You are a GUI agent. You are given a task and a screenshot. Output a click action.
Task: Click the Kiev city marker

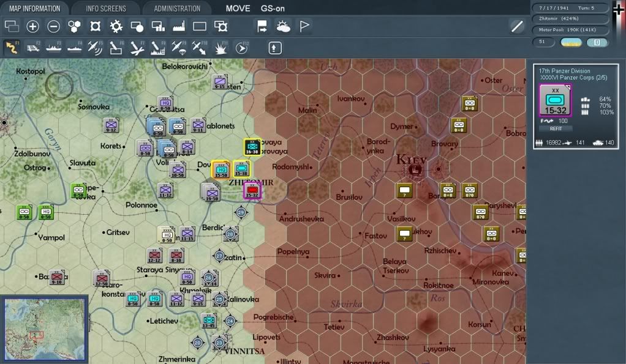tap(415, 170)
